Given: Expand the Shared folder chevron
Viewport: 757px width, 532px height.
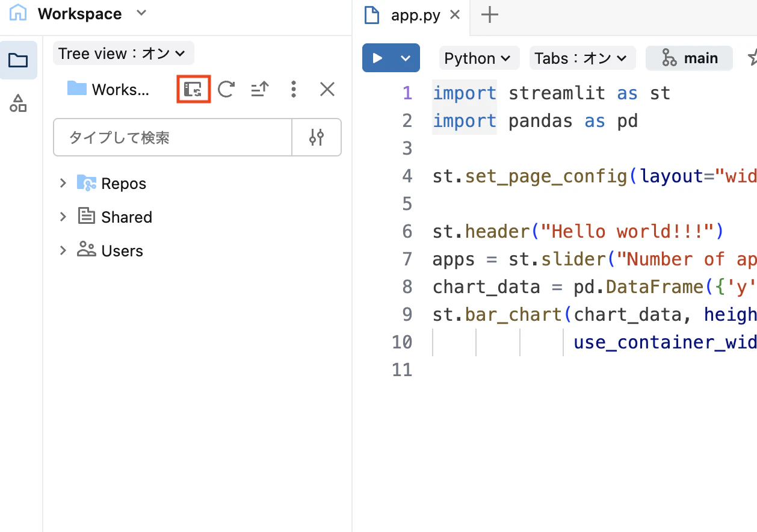Looking at the screenshot, I should pyautogui.click(x=63, y=217).
